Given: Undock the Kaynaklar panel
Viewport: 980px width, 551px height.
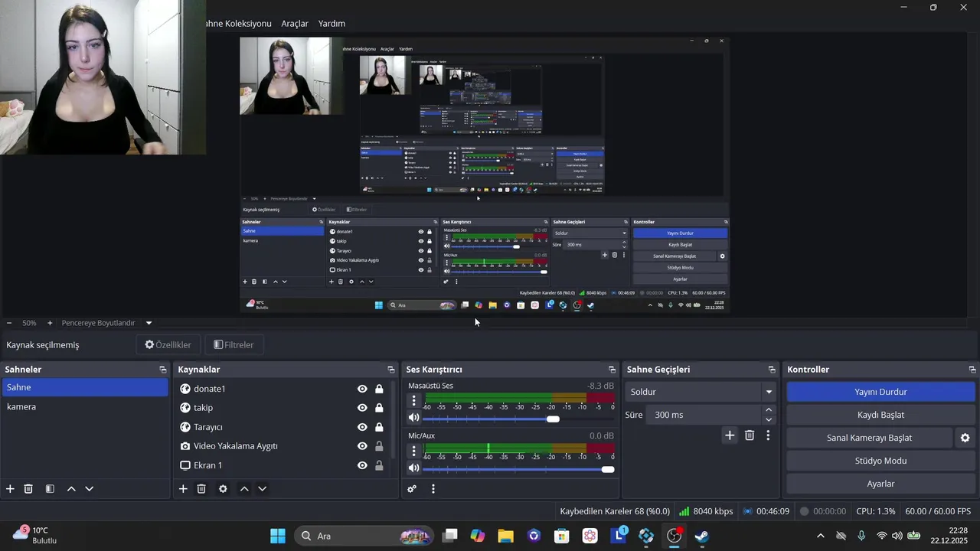Looking at the screenshot, I should pos(390,369).
